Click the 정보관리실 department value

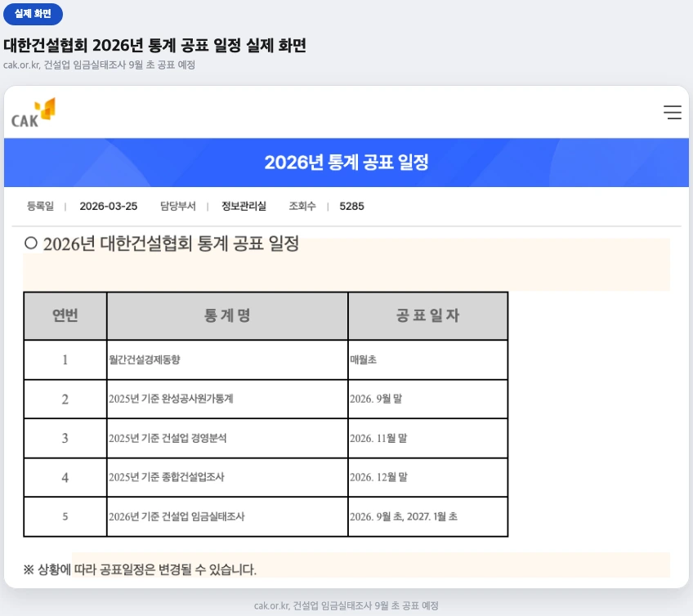coord(244,207)
